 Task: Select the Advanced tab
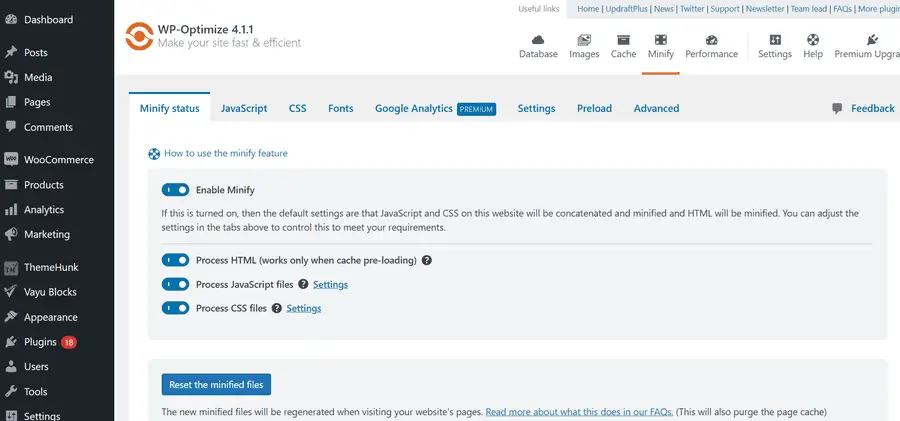click(x=656, y=108)
